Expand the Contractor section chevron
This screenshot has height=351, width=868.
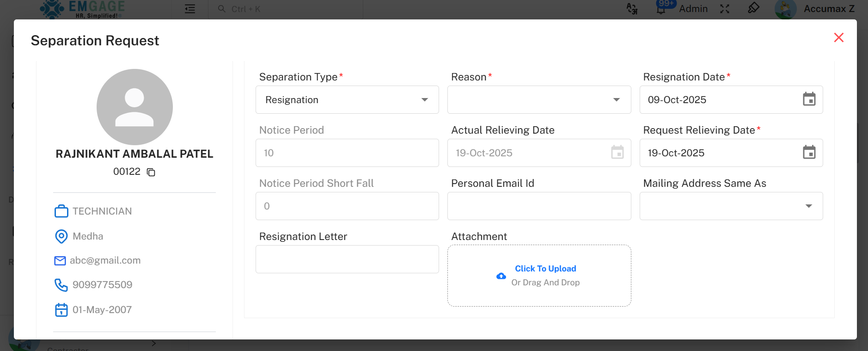click(x=153, y=343)
